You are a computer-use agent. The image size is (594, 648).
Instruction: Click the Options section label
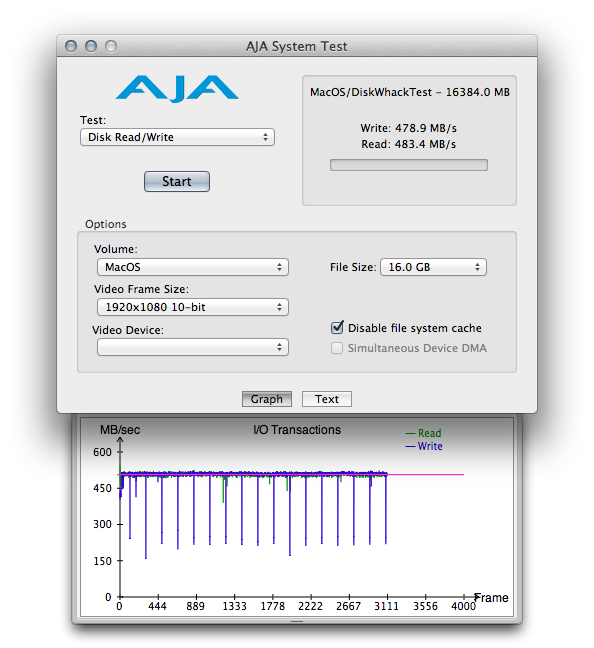106,224
